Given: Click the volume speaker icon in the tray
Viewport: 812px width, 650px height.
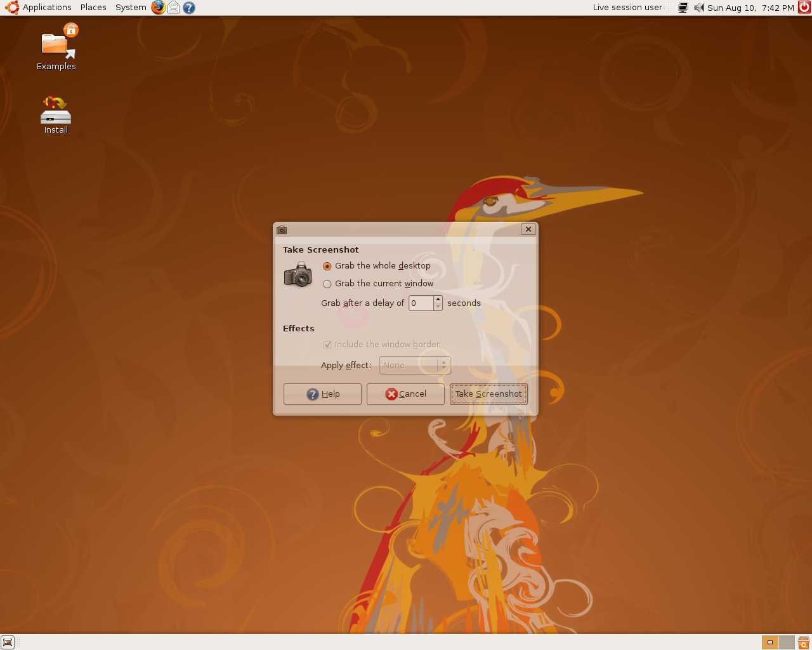Looking at the screenshot, I should coord(698,7).
